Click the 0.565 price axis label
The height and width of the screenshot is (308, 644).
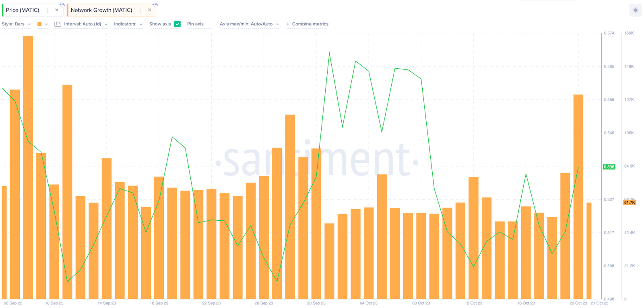609,66
